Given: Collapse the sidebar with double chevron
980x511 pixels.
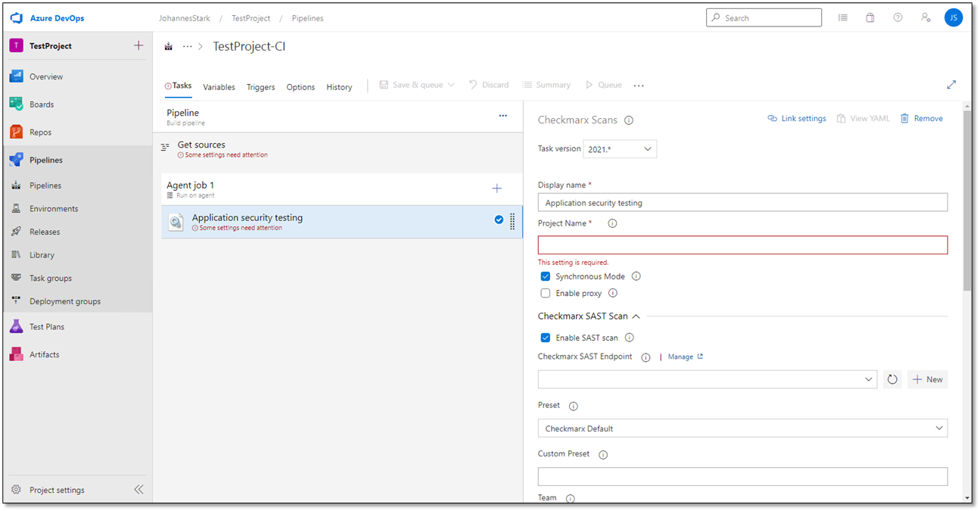Looking at the screenshot, I should [x=138, y=490].
